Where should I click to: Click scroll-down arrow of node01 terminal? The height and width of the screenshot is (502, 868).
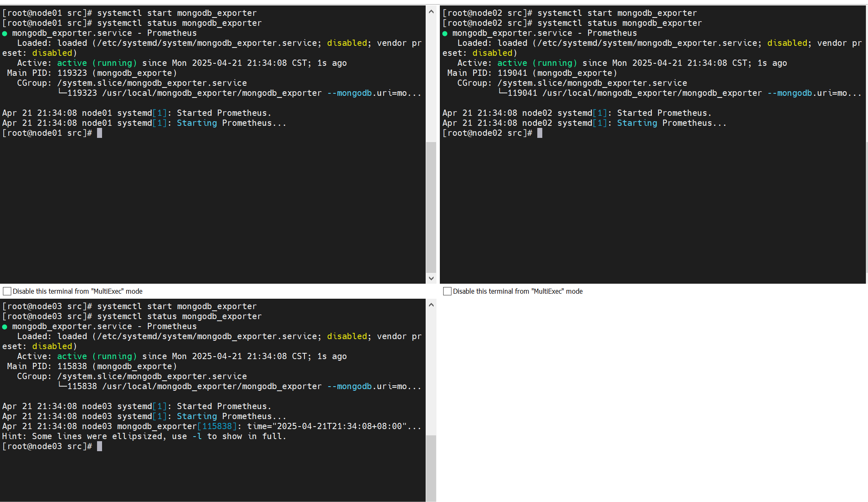point(431,278)
